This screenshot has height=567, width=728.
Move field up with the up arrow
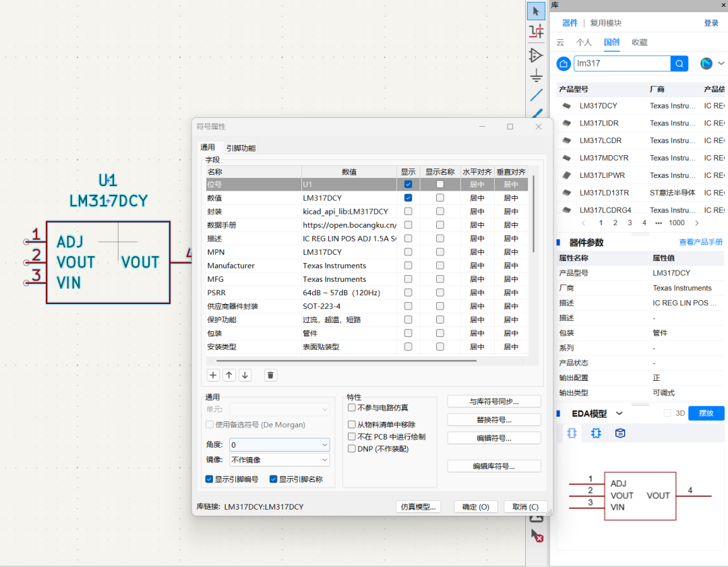coord(229,376)
